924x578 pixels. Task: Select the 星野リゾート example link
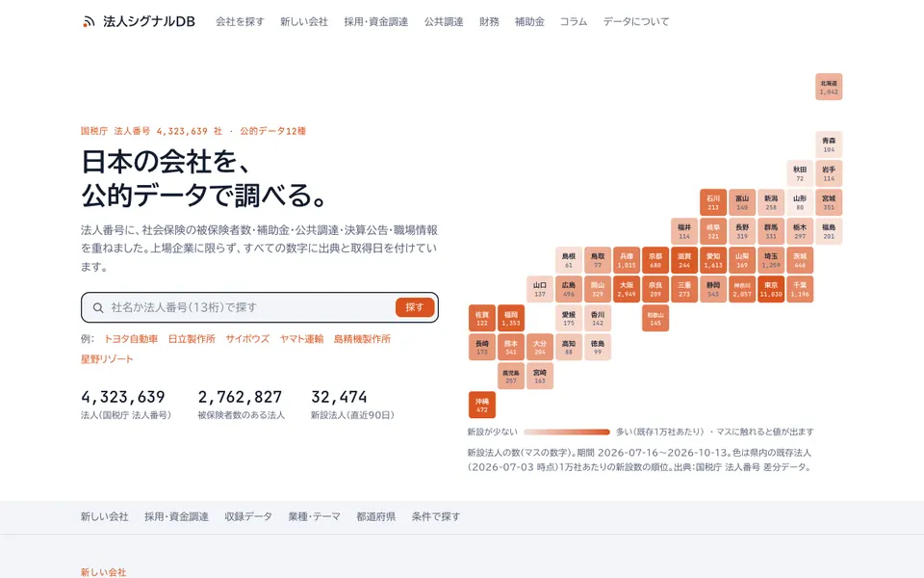point(107,359)
